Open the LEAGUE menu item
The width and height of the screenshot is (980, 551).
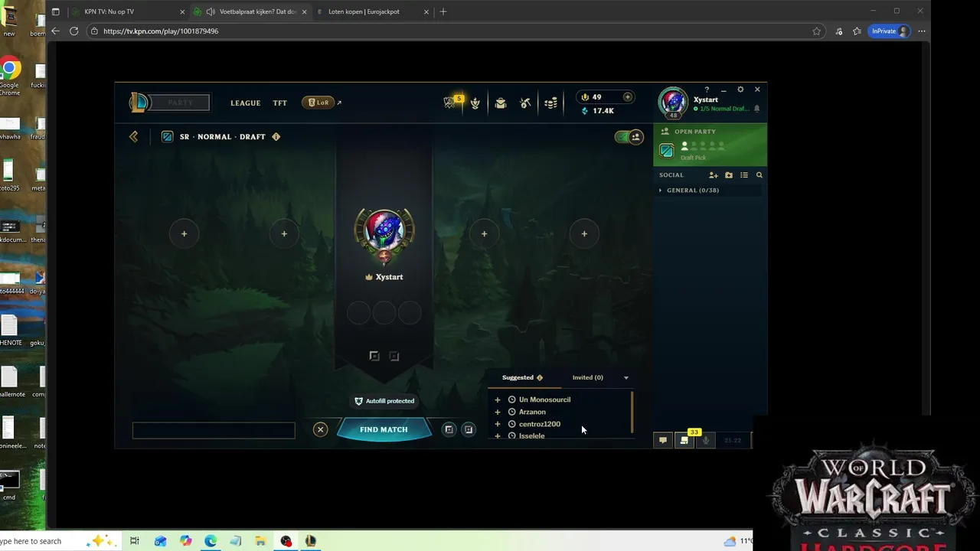246,103
